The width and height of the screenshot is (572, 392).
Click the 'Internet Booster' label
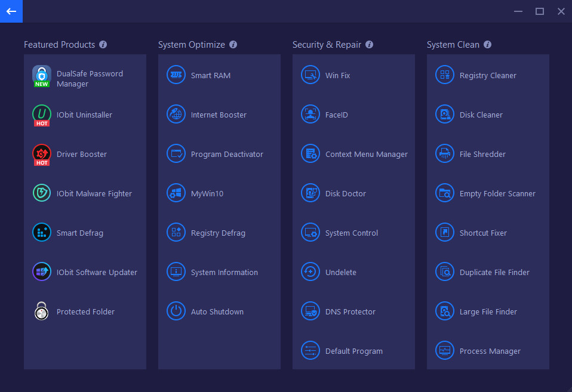pyautogui.click(x=219, y=115)
